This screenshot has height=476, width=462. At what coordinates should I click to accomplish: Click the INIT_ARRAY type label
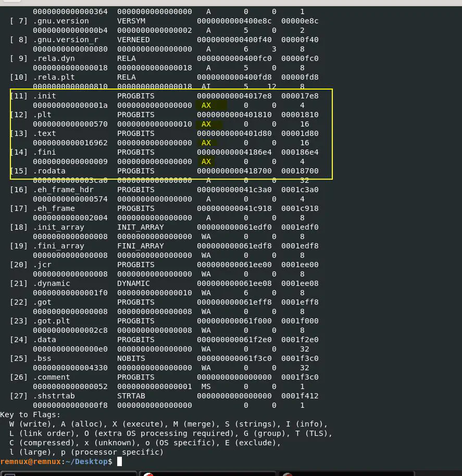click(140, 227)
